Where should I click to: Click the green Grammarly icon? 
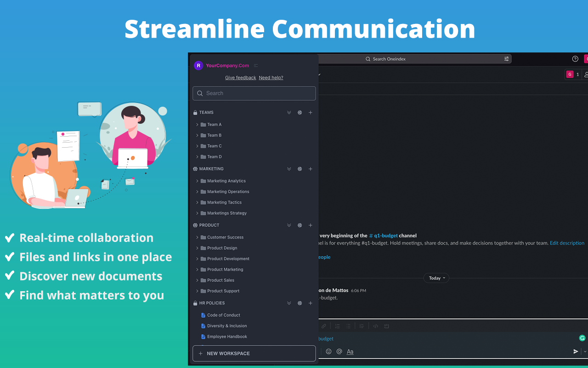pos(582,338)
